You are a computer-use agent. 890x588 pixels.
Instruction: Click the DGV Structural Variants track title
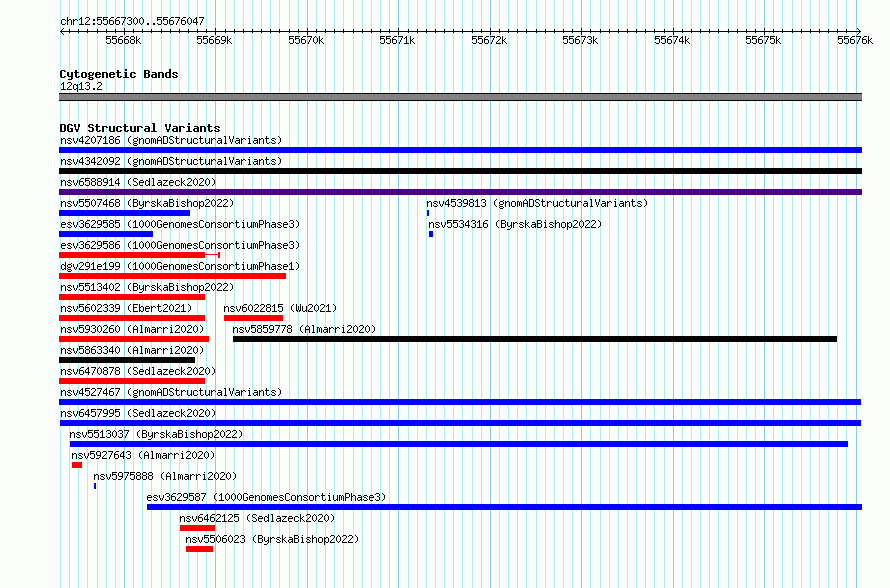coord(140,128)
